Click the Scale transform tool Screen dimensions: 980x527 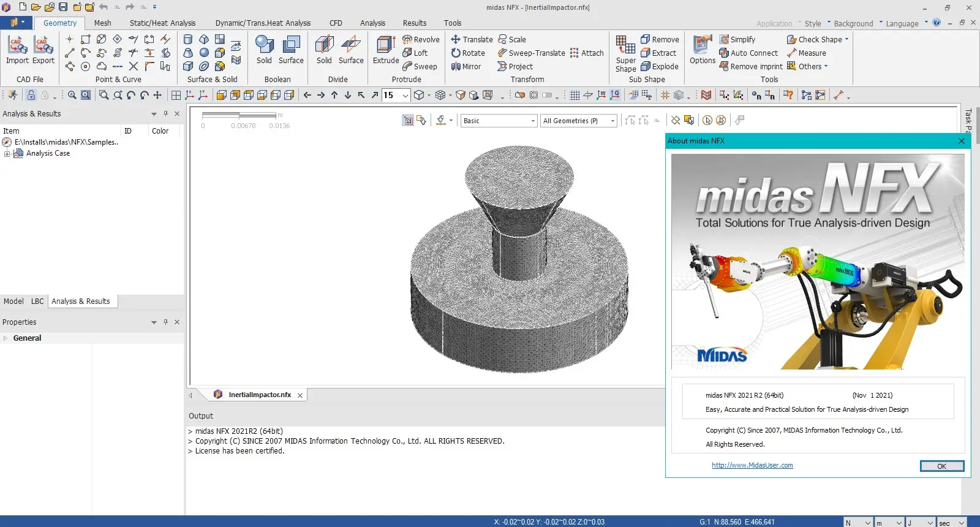(x=512, y=39)
